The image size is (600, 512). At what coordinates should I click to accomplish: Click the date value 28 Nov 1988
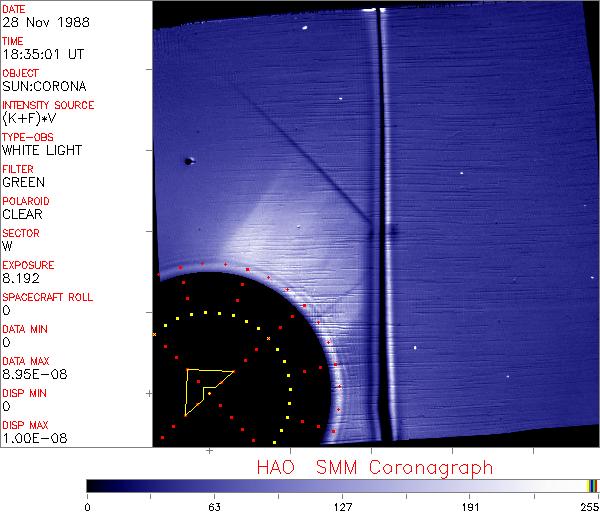click(x=37, y=22)
